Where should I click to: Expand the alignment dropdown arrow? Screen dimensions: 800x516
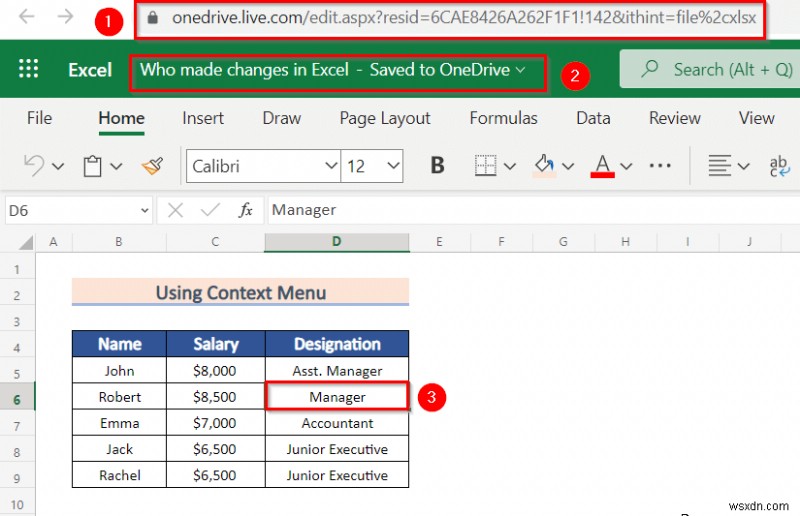point(743,166)
